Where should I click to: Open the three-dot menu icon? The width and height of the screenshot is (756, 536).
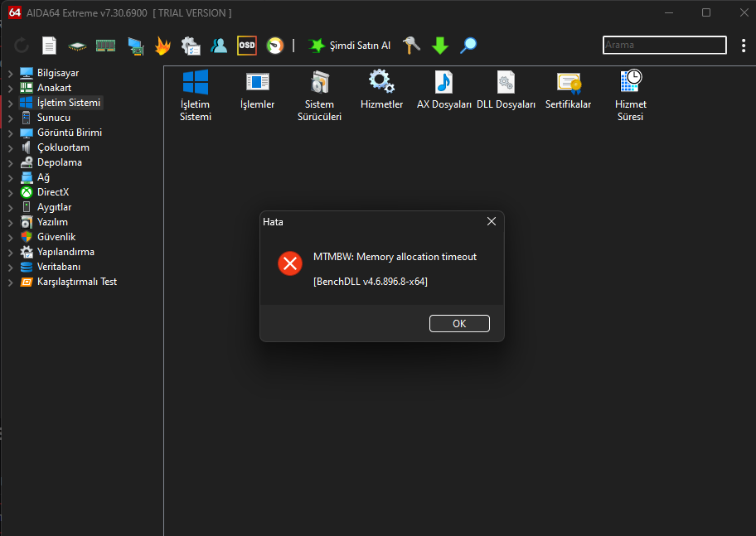744,46
